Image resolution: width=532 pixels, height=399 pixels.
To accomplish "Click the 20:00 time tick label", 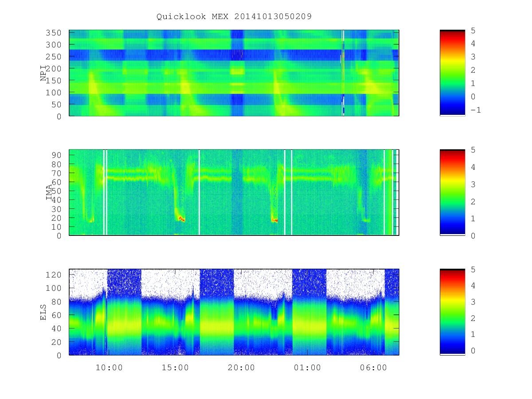I will click(x=241, y=368).
